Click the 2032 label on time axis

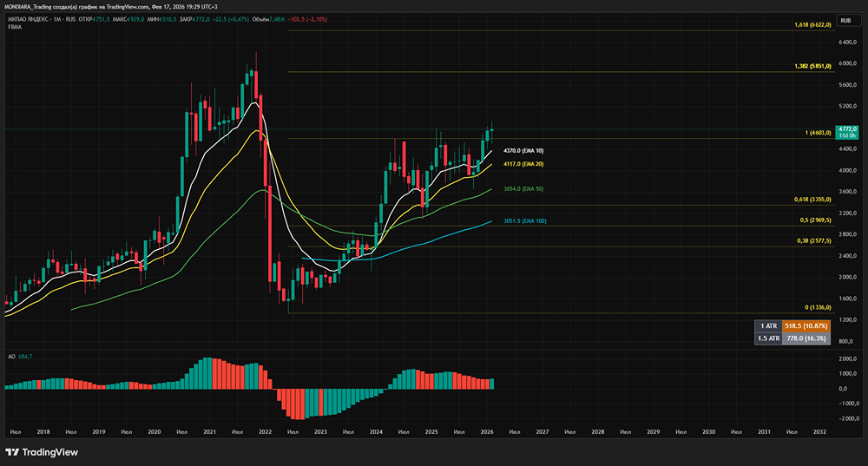pyautogui.click(x=819, y=431)
